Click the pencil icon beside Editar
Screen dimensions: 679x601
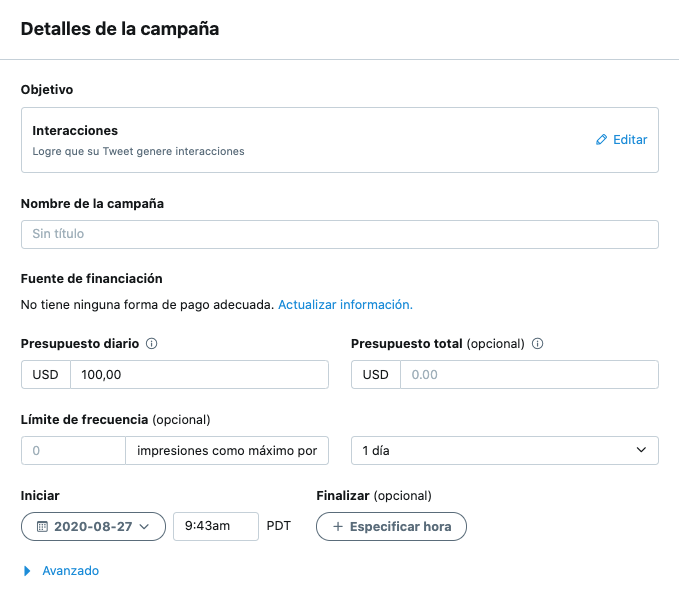pyautogui.click(x=601, y=140)
